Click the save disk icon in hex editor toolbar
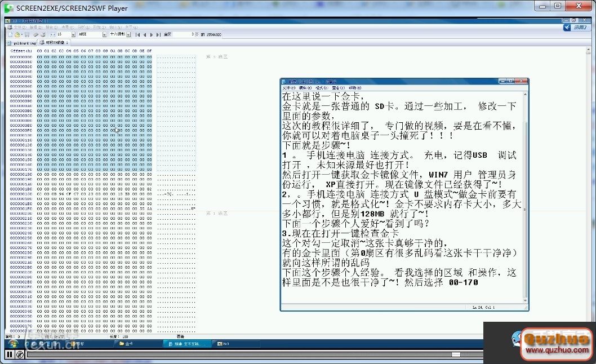The width and height of the screenshot is (596, 364). coord(27,34)
